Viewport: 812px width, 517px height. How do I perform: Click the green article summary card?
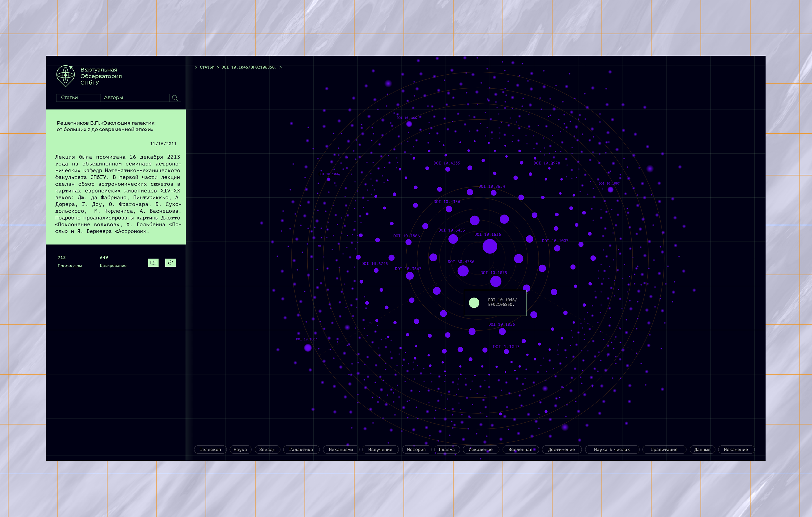point(116,177)
